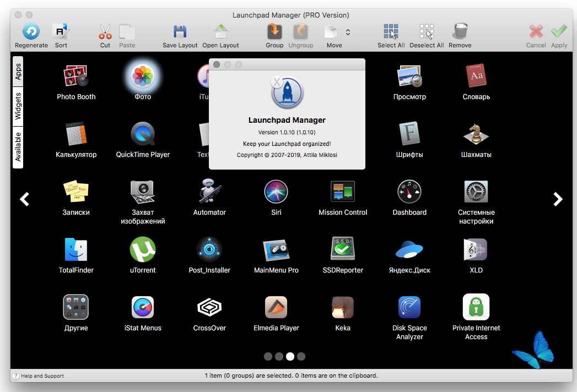Select the Elmedia Player icon
Image resolution: width=577 pixels, height=392 pixels.
pos(276,307)
